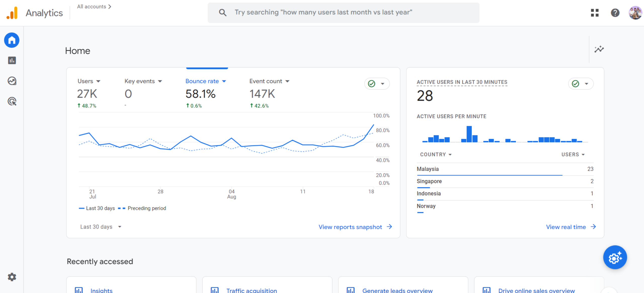Screen dimensions: 644x293
Task: Open the Explore sidebar icon
Action: pos(12,81)
